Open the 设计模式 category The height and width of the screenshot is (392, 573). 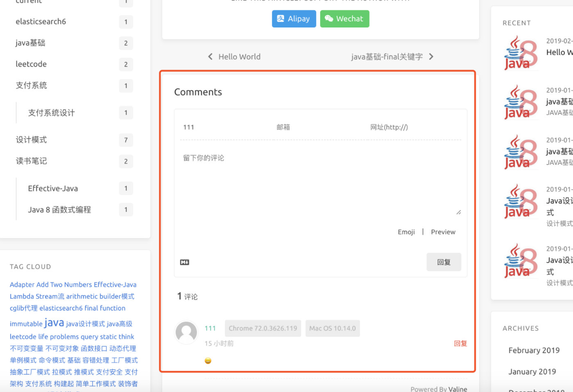click(31, 140)
